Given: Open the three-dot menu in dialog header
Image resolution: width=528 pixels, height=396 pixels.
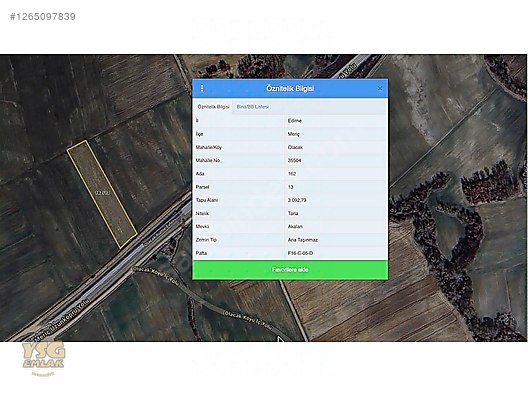Looking at the screenshot, I should 202,88.
